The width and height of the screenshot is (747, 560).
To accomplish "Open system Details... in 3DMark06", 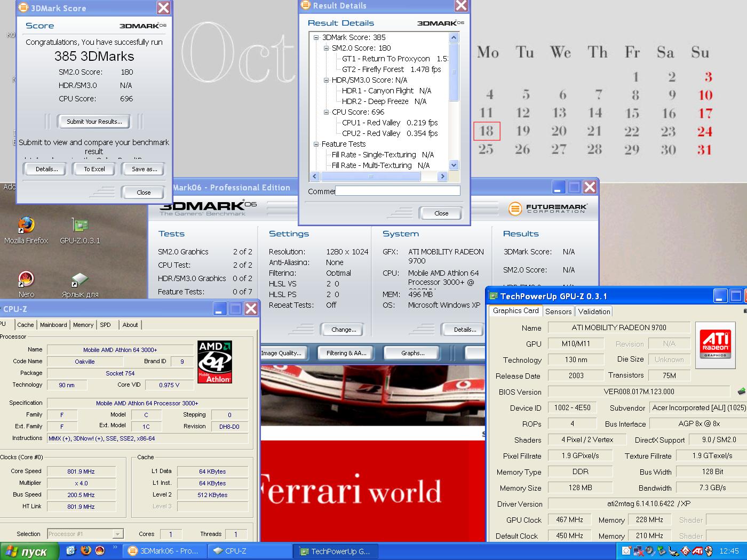I will (465, 330).
